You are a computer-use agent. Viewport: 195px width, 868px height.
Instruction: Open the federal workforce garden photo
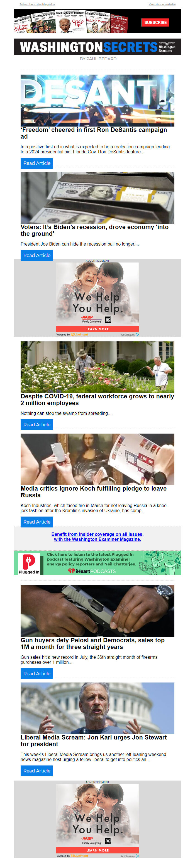[97, 367]
